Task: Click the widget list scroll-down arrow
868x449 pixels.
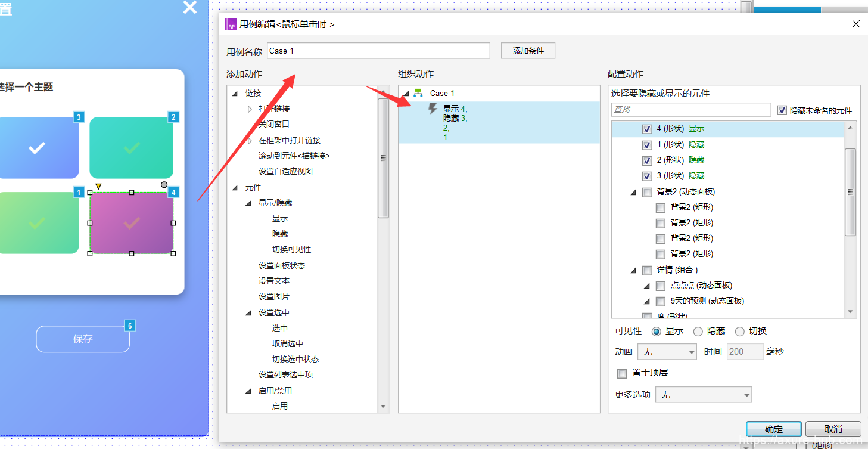Action: (850, 312)
